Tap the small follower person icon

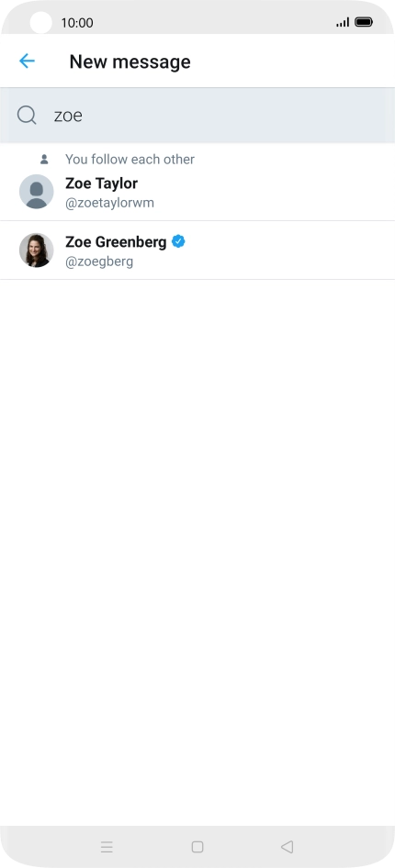(44, 160)
